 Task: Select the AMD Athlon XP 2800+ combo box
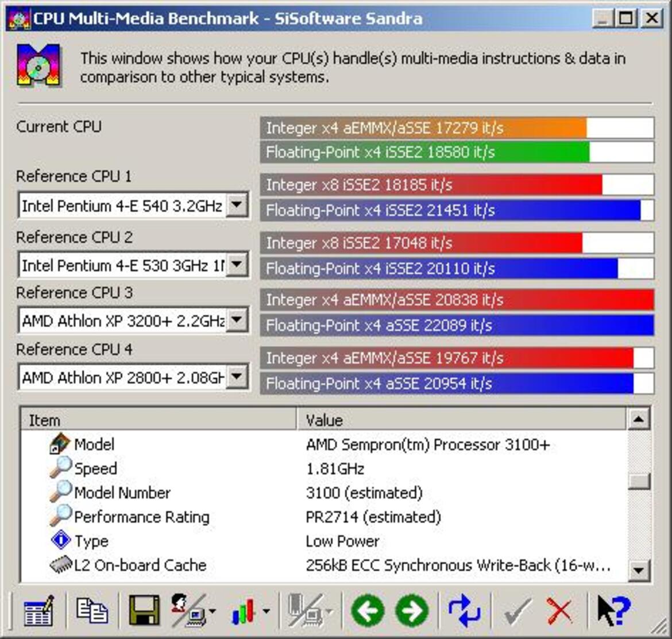click(x=133, y=377)
